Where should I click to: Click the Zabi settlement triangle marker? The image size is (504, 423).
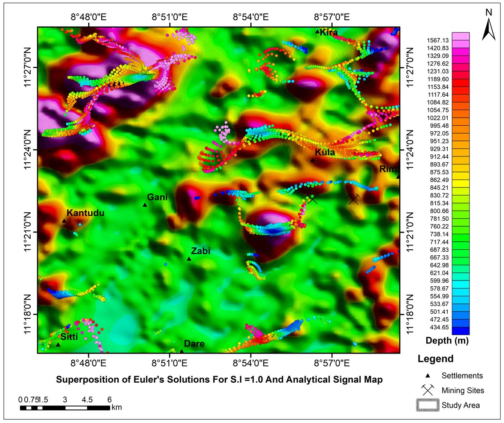click(189, 259)
